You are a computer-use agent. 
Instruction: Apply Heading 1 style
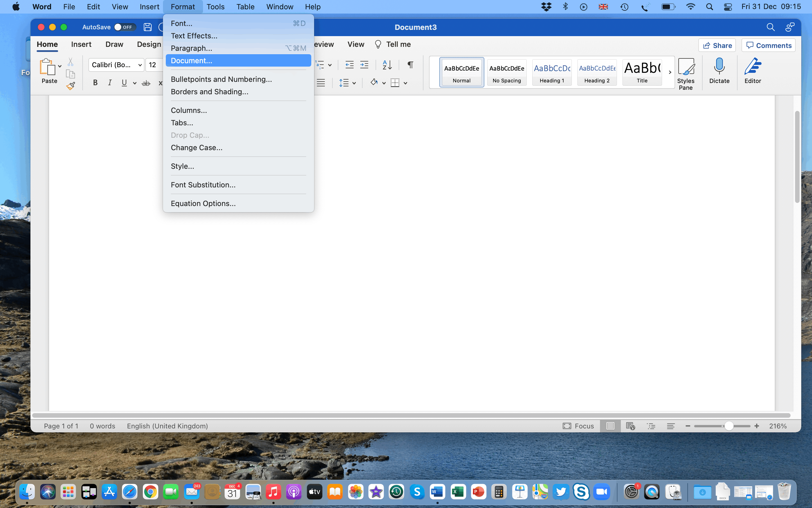[551, 72]
